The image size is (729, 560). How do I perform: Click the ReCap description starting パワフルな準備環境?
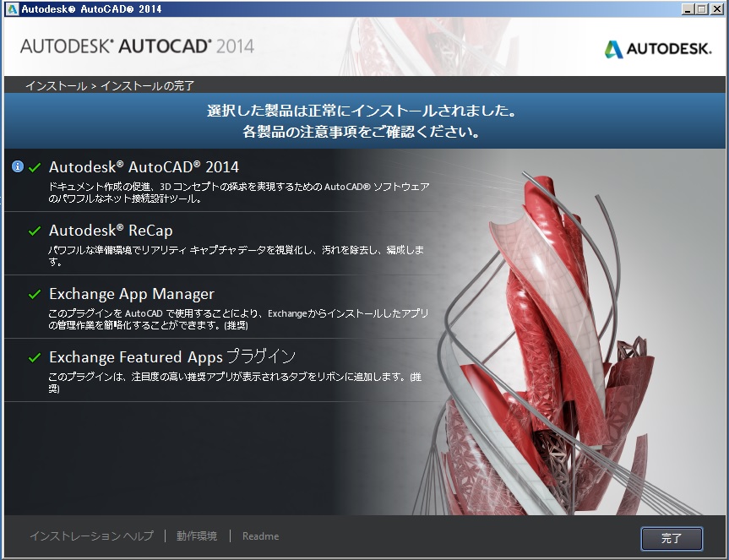pos(237,256)
